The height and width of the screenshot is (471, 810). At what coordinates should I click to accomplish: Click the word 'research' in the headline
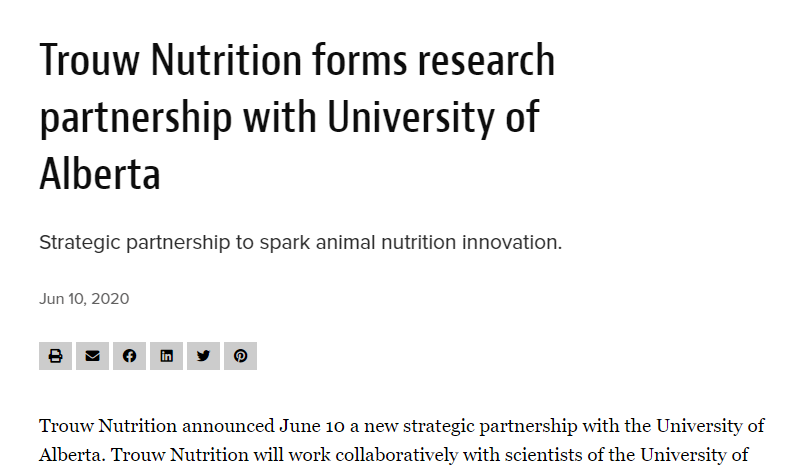coord(486,60)
